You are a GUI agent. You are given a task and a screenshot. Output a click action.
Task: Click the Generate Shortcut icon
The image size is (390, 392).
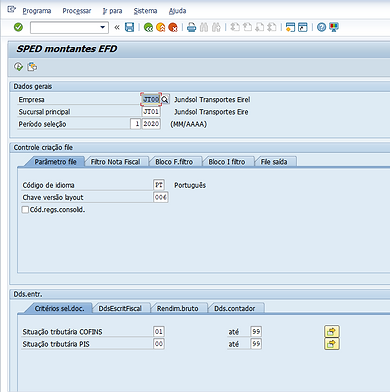tap(303, 27)
